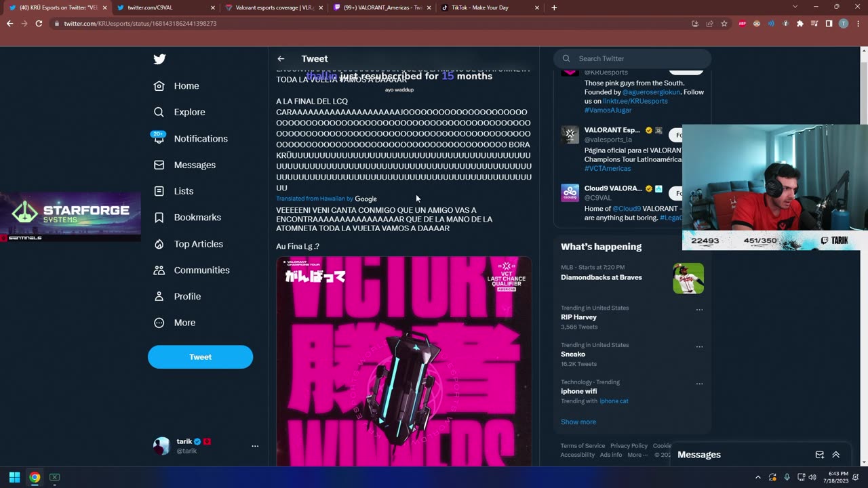Viewport: 868px width, 488px height.
Task: Switch to Valorant esports coverage VLR tab
Action: pos(274,7)
